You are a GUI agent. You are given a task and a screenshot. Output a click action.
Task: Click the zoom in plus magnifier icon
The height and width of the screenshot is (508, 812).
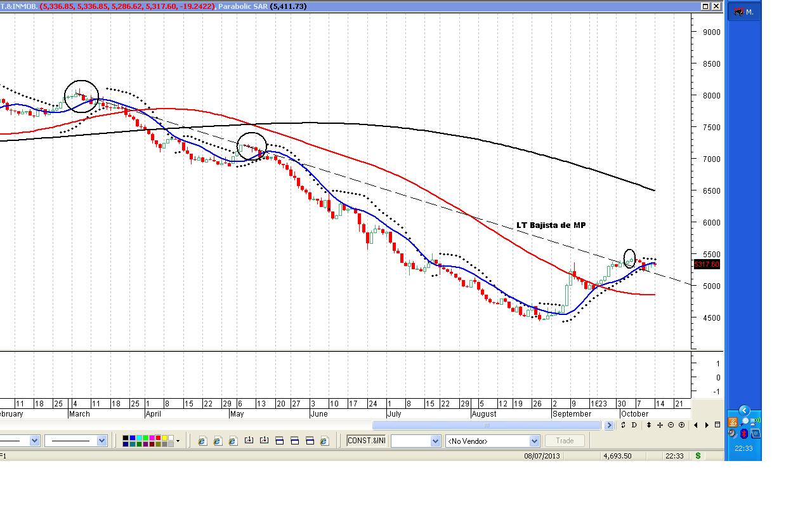pyautogui.click(x=682, y=425)
